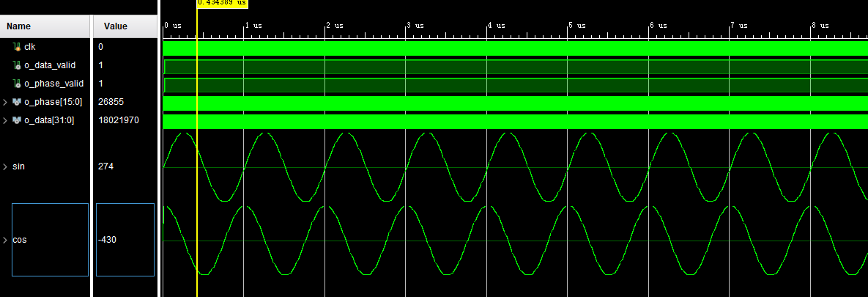Click the o_phase[15:0] waveform trace
Image resolution: width=868 pixels, height=297 pixels.
coord(516,103)
